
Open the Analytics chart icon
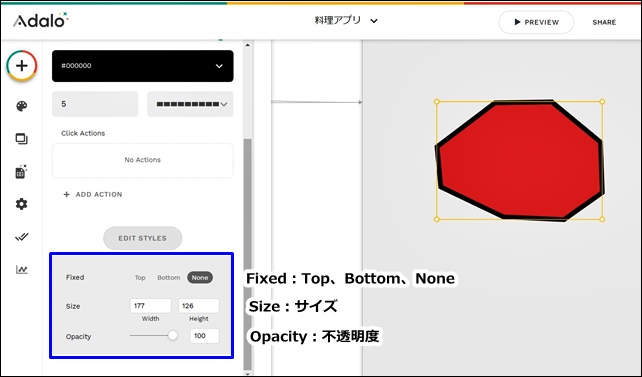point(22,269)
